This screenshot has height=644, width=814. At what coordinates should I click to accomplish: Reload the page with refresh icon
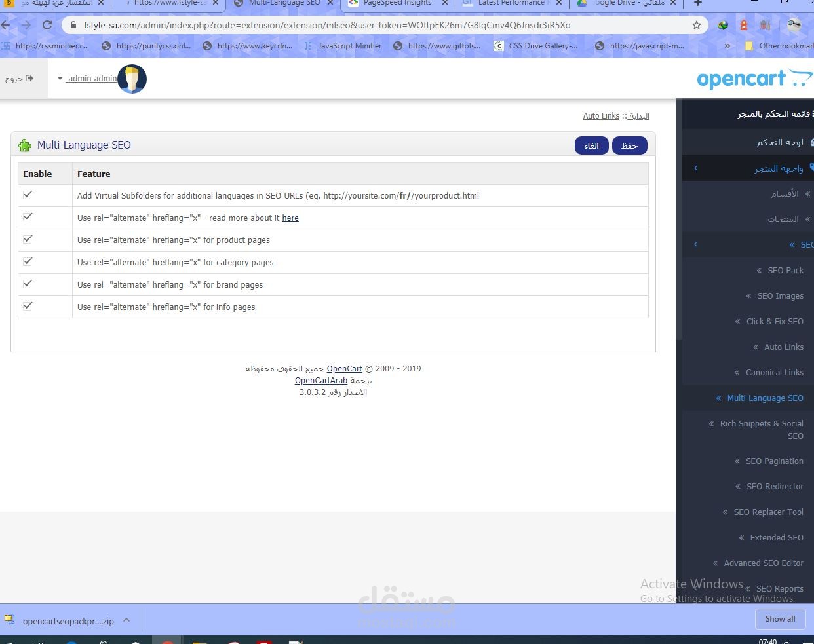[47, 25]
